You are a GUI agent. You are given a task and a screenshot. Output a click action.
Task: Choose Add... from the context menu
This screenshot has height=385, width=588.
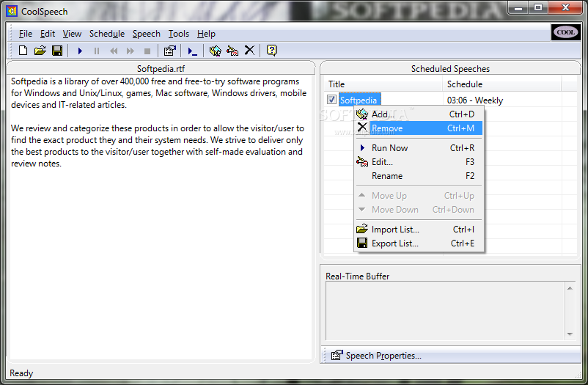419,114
